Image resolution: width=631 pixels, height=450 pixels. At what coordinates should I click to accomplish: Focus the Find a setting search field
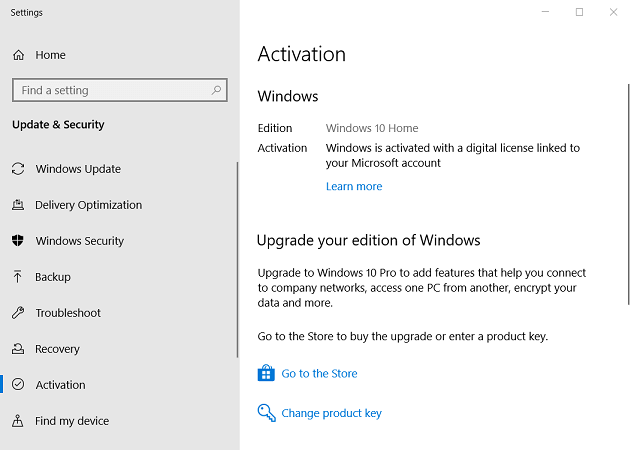pos(110,90)
